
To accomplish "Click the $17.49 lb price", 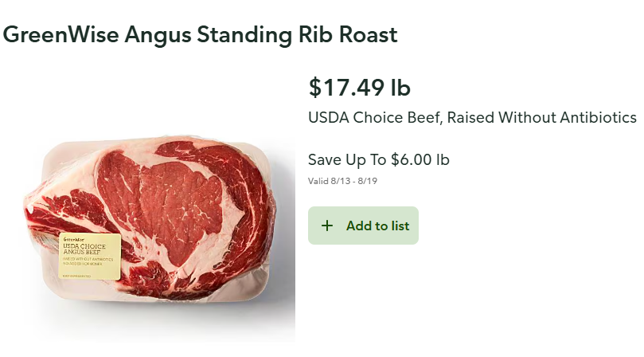I will pos(359,87).
